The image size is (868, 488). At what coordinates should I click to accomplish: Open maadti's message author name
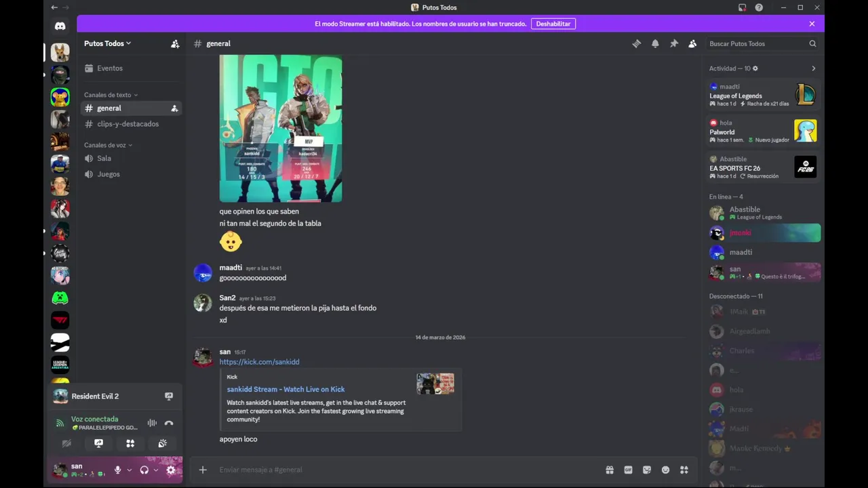(x=231, y=268)
